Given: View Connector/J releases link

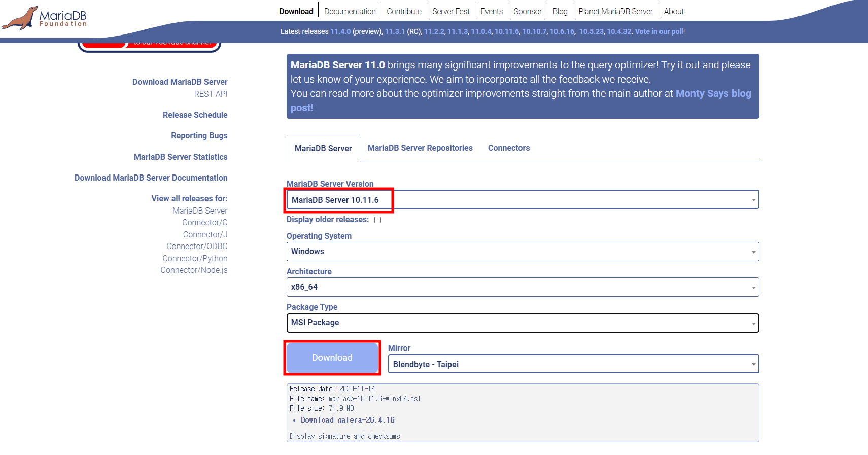Looking at the screenshot, I should pos(205,234).
